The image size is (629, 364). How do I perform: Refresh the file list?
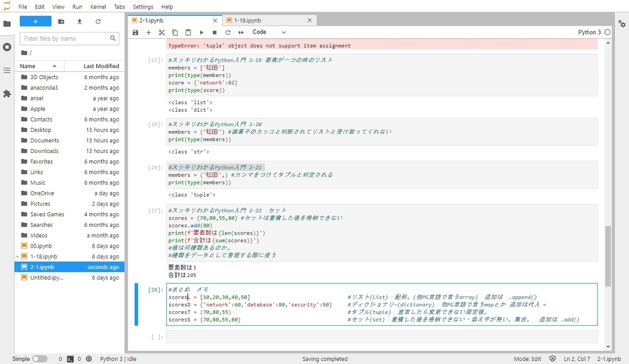coord(98,21)
